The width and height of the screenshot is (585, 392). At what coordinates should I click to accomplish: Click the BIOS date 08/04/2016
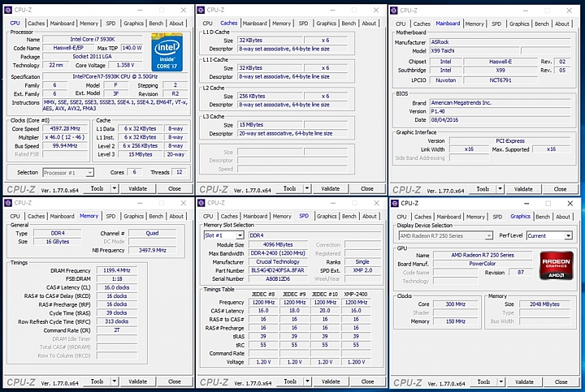click(500, 120)
